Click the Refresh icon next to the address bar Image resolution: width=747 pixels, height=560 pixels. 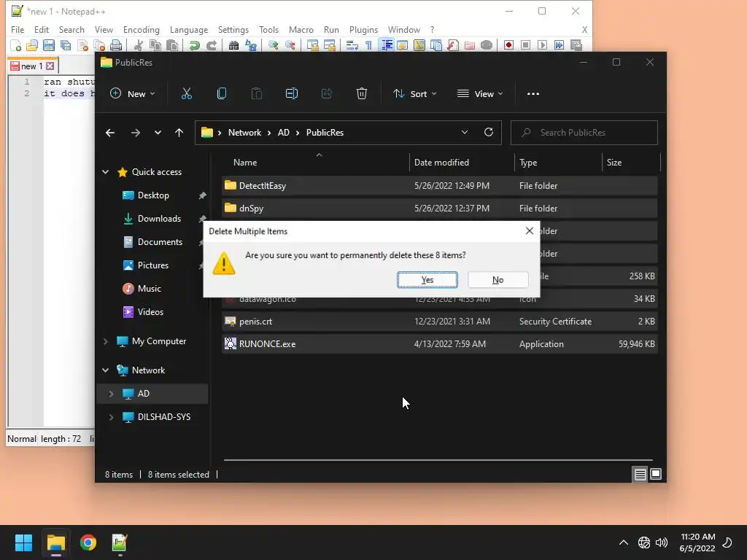(x=489, y=133)
